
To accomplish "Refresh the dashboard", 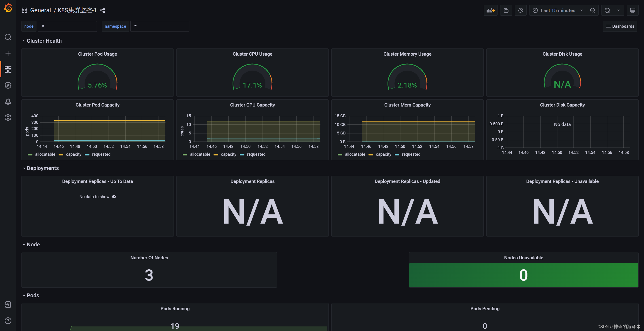I will [x=607, y=10].
